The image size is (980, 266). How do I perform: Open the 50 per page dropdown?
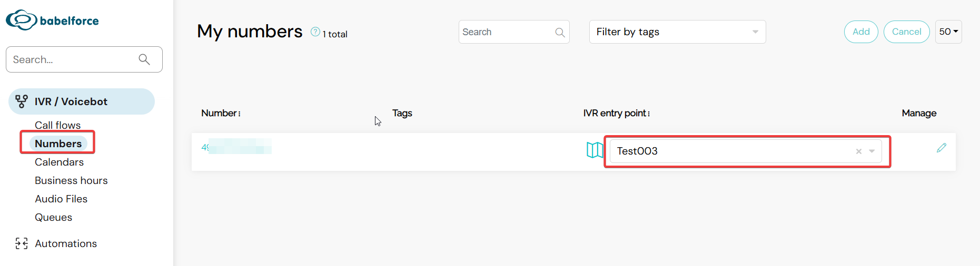pos(948,32)
